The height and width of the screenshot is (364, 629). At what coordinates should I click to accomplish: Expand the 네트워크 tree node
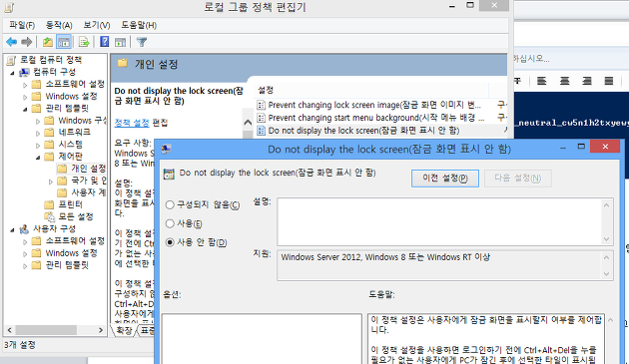pos(38,133)
